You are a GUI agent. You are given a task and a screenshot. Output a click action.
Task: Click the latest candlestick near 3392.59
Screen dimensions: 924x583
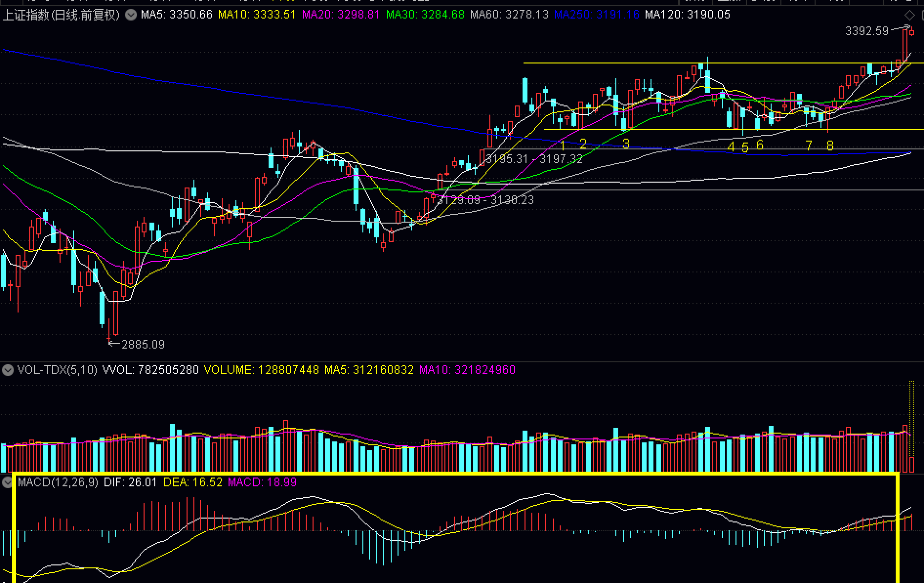pyautogui.click(x=912, y=33)
